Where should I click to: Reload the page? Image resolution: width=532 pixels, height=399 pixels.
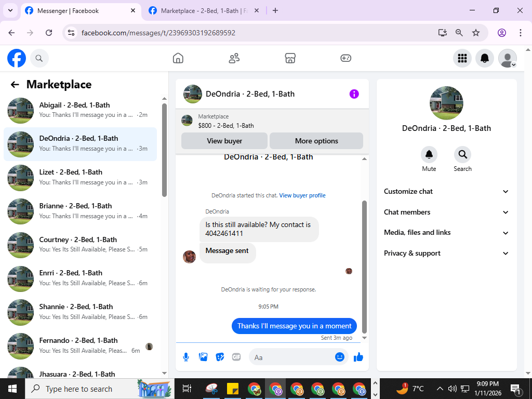tap(49, 33)
